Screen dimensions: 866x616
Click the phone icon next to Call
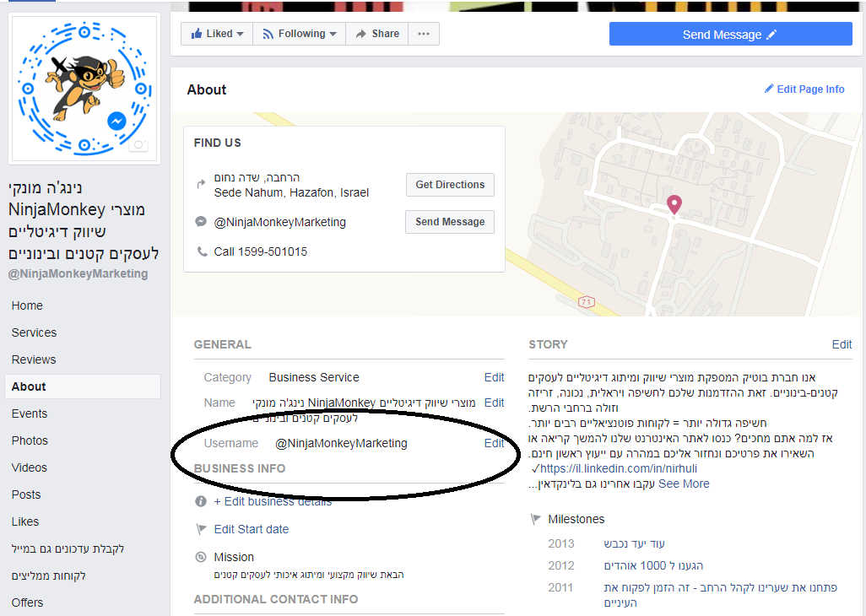[x=202, y=251]
